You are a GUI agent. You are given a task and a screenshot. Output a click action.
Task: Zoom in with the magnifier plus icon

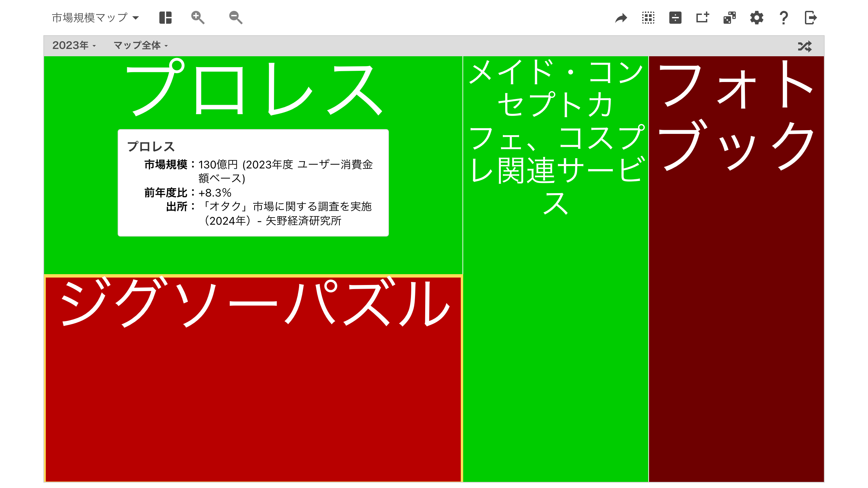coord(198,18)
